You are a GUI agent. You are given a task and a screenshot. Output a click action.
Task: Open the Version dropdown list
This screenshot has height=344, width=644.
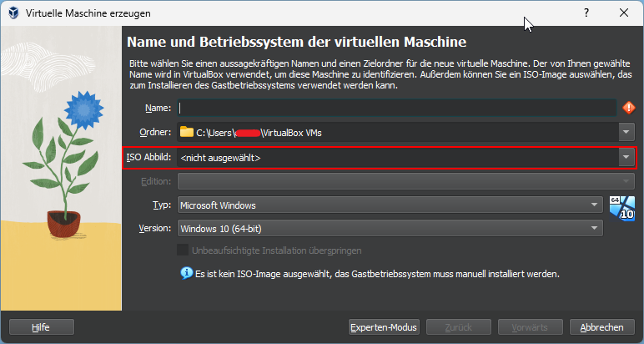[595, 228]
